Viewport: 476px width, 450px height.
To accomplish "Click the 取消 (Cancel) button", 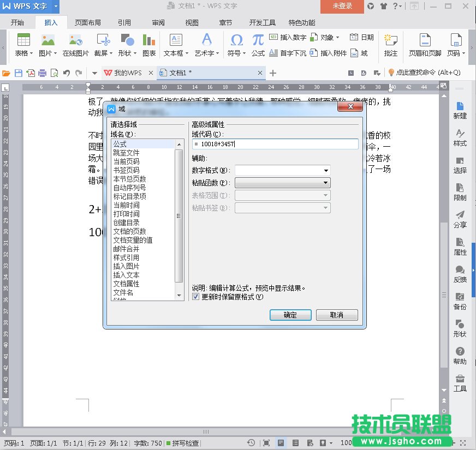I will (x=337, y=315).
